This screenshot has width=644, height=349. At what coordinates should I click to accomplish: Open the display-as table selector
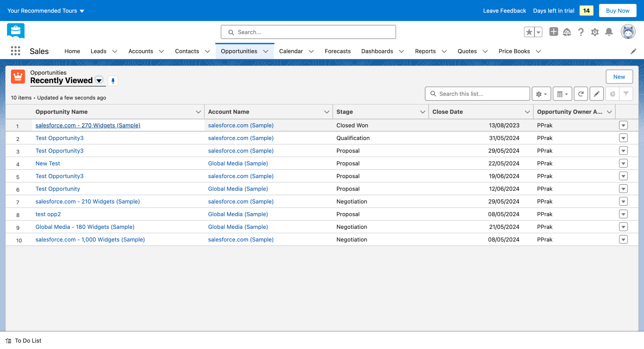pyautogui.click(x=562, y=94)
